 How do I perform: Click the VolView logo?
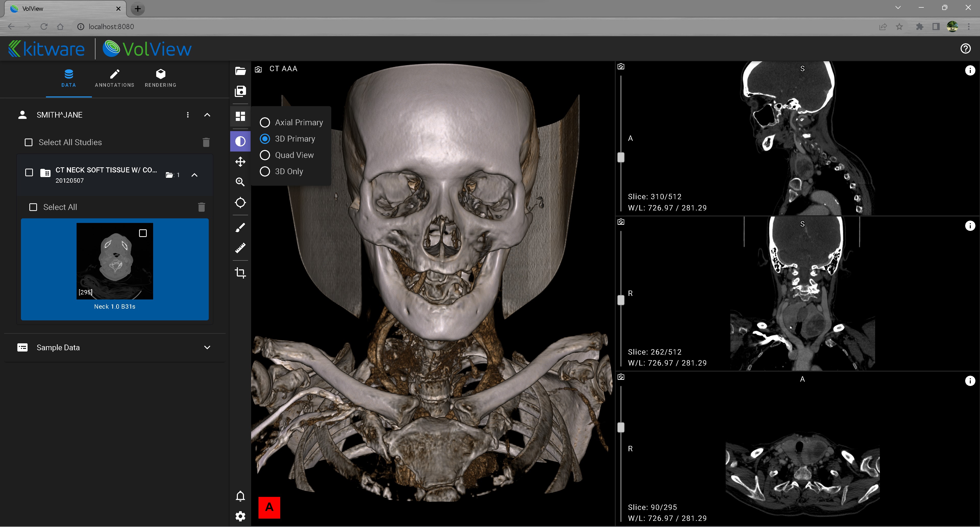[147, 49]
